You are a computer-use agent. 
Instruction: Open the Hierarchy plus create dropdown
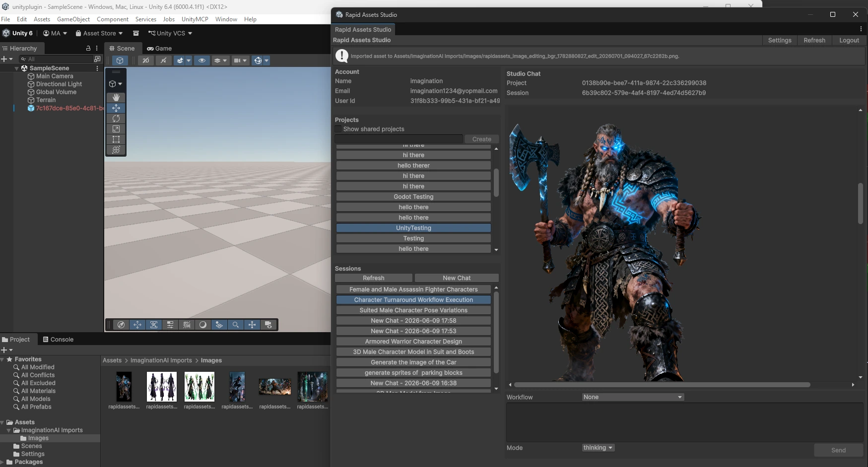(x=7, y=59)
